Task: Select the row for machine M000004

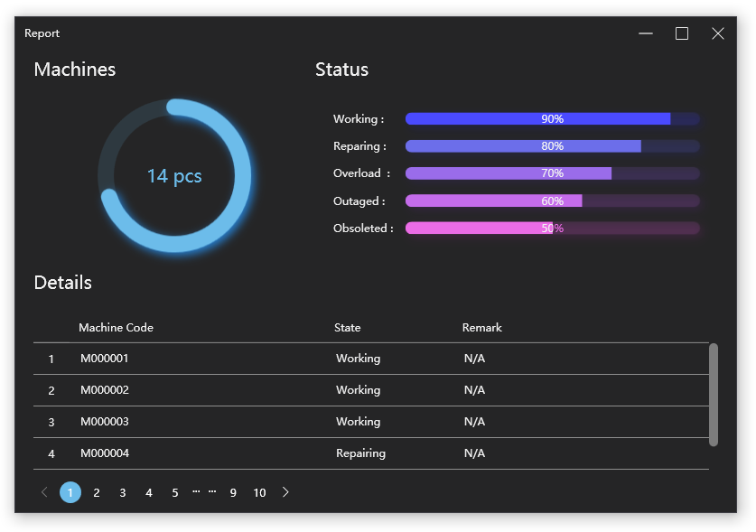Action: 361,453
